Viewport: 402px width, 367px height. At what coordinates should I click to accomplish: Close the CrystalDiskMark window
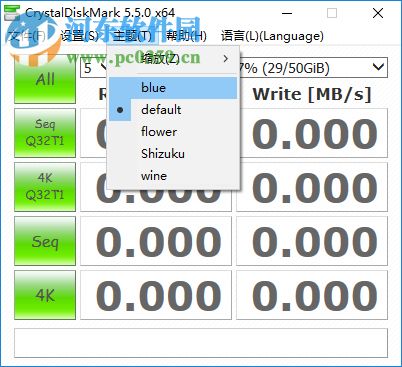(x=378, y=13)
